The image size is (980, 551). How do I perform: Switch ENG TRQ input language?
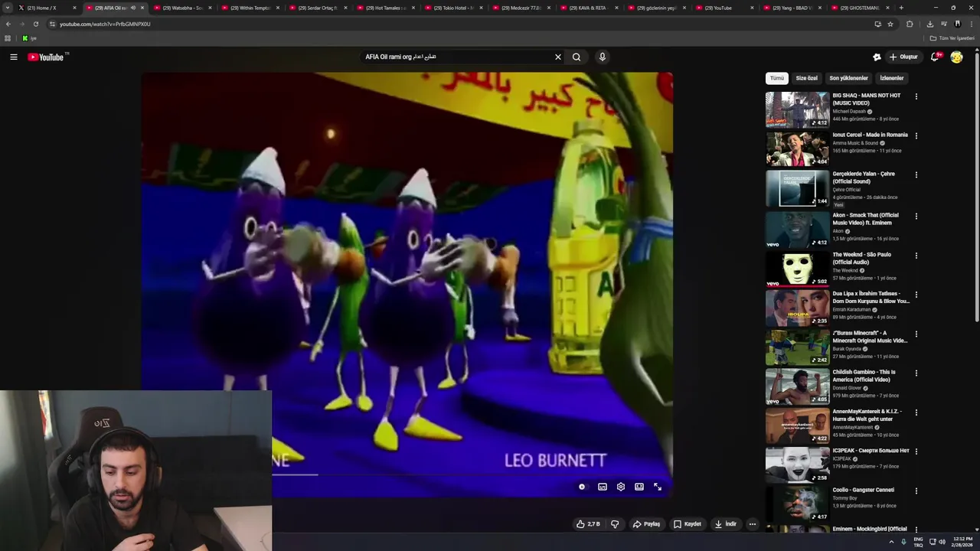[x=919, y=542]
